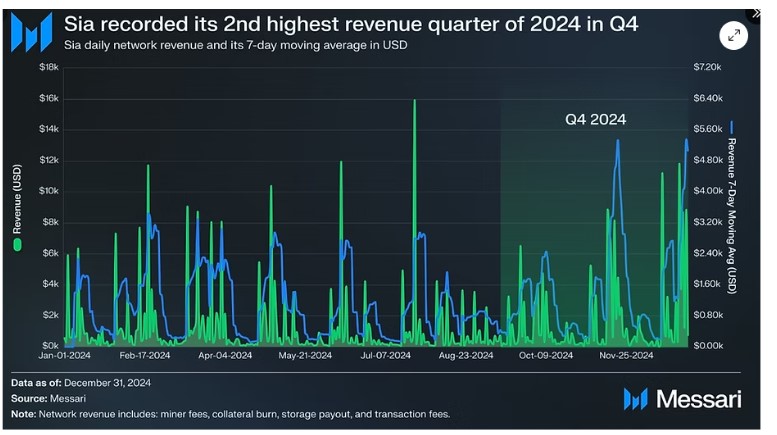
Task: Click the $4k axis label
Action: tap(51, 284)
